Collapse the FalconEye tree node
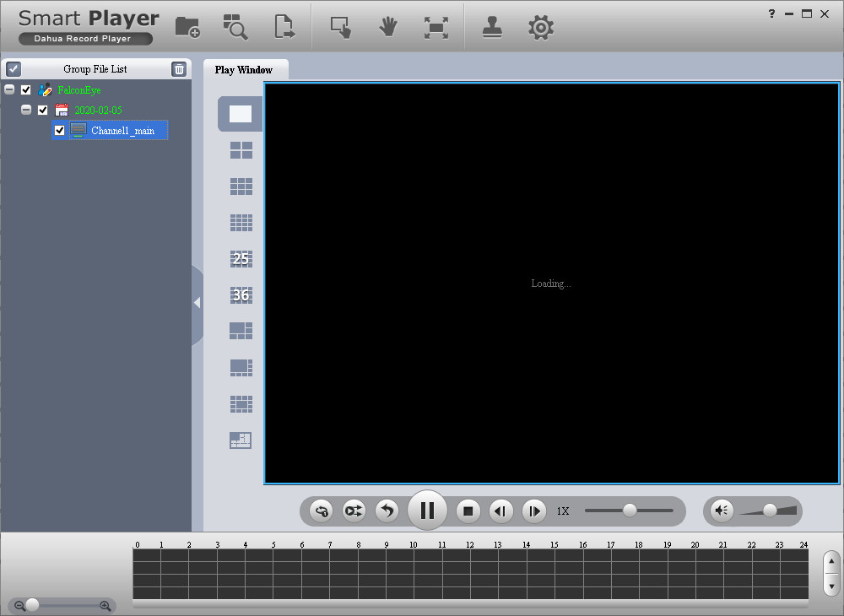 tap(9, 89)
